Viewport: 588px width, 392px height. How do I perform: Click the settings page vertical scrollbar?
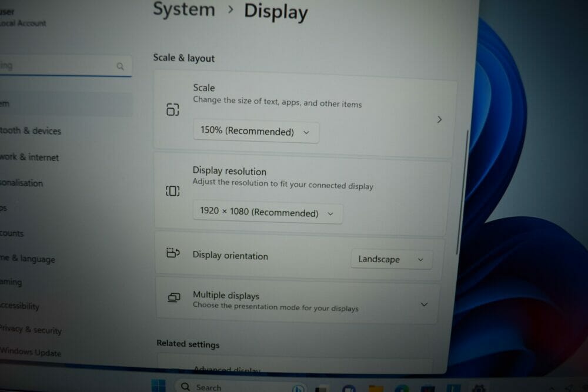[x=462, y=192]
